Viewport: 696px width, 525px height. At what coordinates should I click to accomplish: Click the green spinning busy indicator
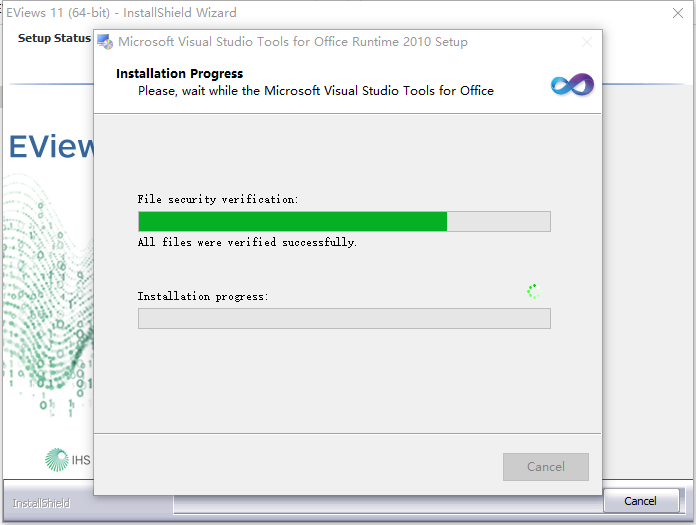534,292
